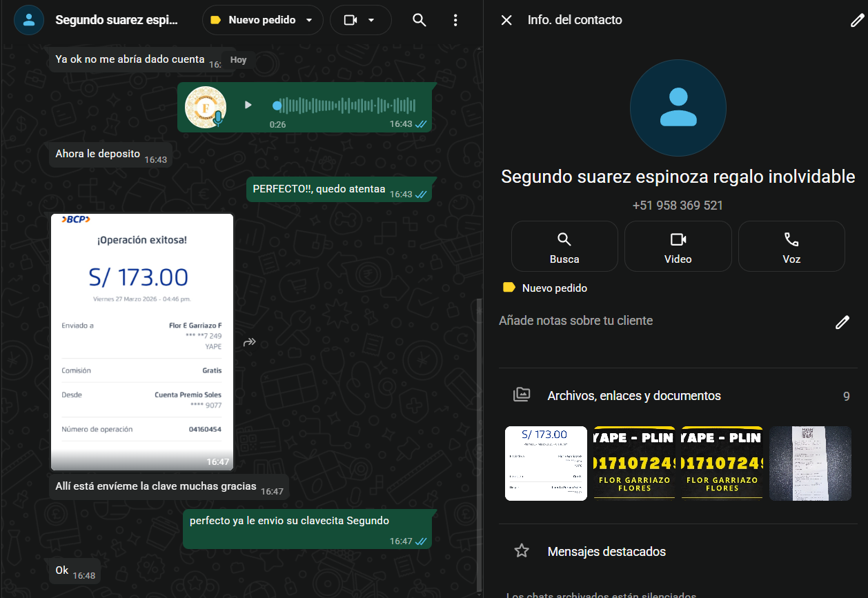The height and width of the screenshot is (598, 868).
Task: Seek within the voice message waveform
Action: pyautogui.click(x=345, y=106)
